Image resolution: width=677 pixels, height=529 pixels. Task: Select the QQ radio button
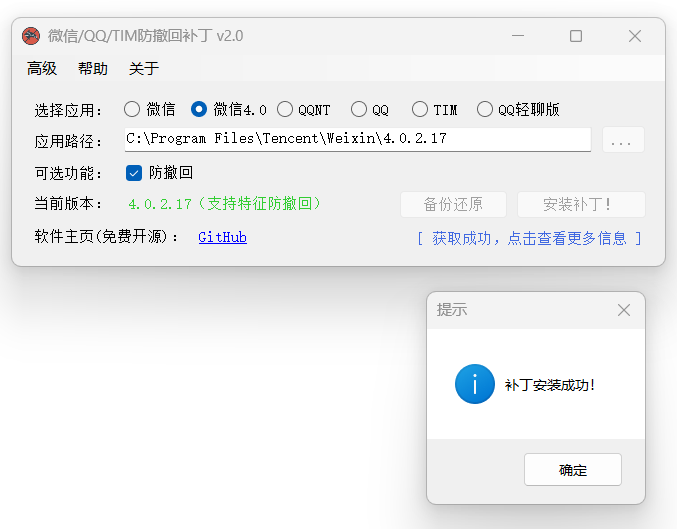point(359,109)
